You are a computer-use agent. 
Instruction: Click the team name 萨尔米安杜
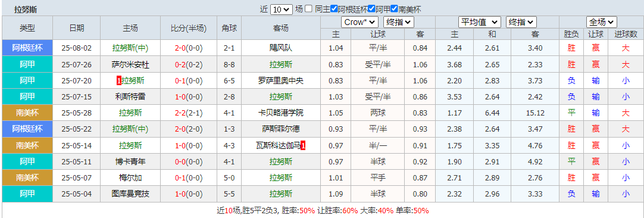130,64
